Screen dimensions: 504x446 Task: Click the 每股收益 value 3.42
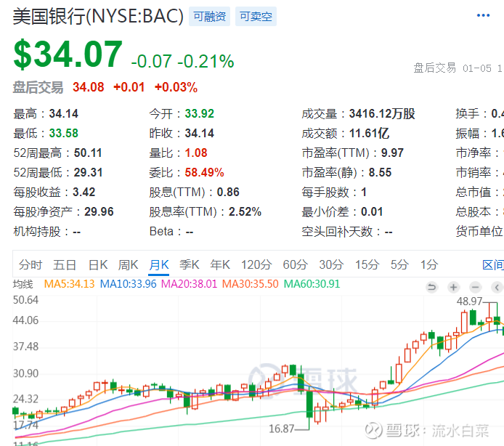[x=84, y=192]
